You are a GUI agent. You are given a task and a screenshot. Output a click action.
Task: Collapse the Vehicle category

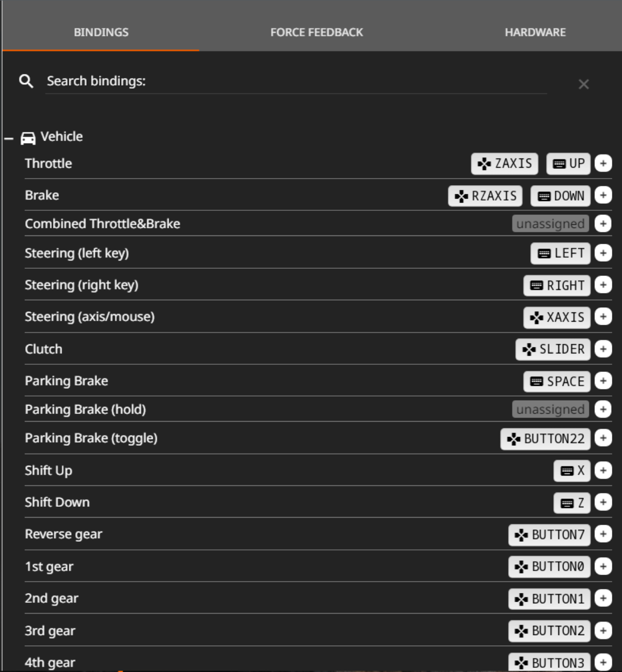tap(9, 139)
